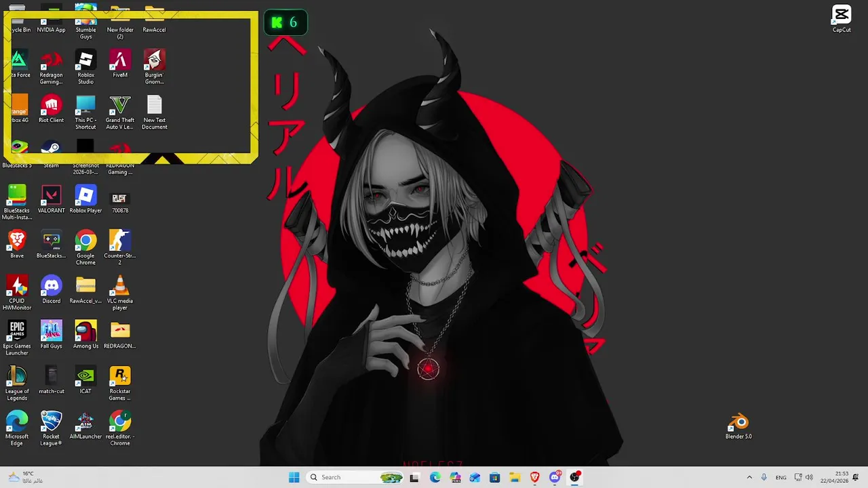Screen dimensions: 868x488
Task: Open NVIDIA ICAT desktop icon
Action: click(85, 381)
